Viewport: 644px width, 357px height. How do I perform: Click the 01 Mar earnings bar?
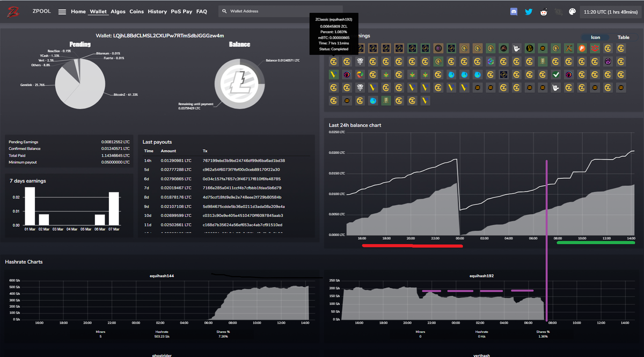30,206
